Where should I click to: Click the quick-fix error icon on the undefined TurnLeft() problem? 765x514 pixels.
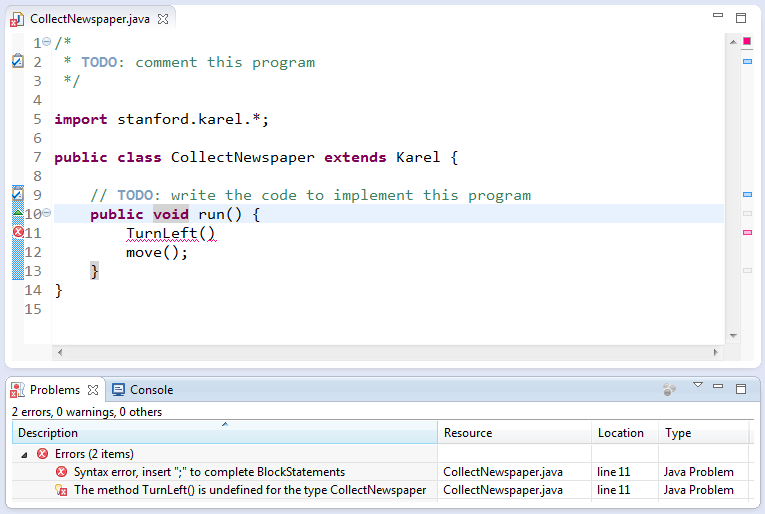click(x=62, y=490)
